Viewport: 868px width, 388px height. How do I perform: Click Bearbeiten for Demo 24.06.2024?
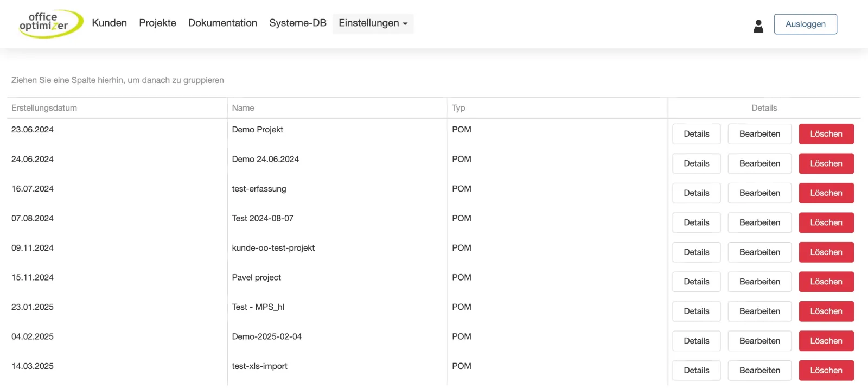(x=759, y=163)
